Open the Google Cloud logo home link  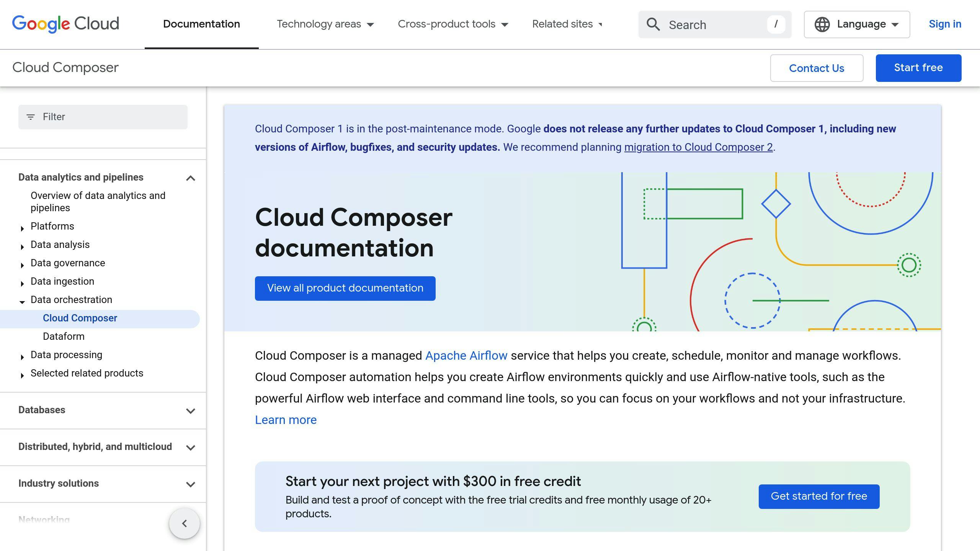pos(65,24)
